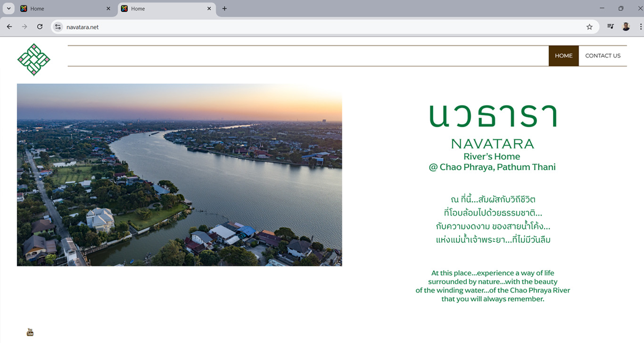The width and height of the screenshot is (644, 362).
Task: Open a new tab with plus button
Action: [x=224, y=8]
